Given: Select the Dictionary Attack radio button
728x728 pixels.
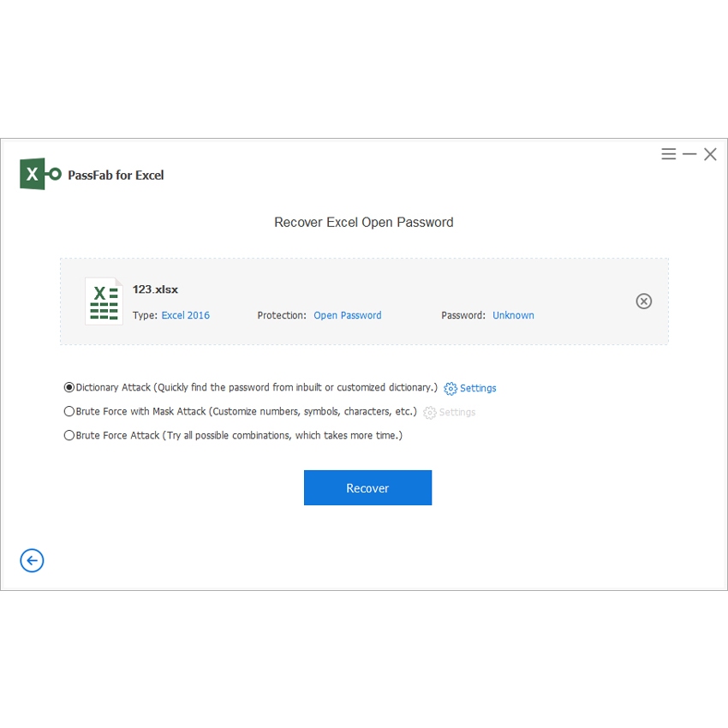Looking at the screenshot, I should pos(69,388).
